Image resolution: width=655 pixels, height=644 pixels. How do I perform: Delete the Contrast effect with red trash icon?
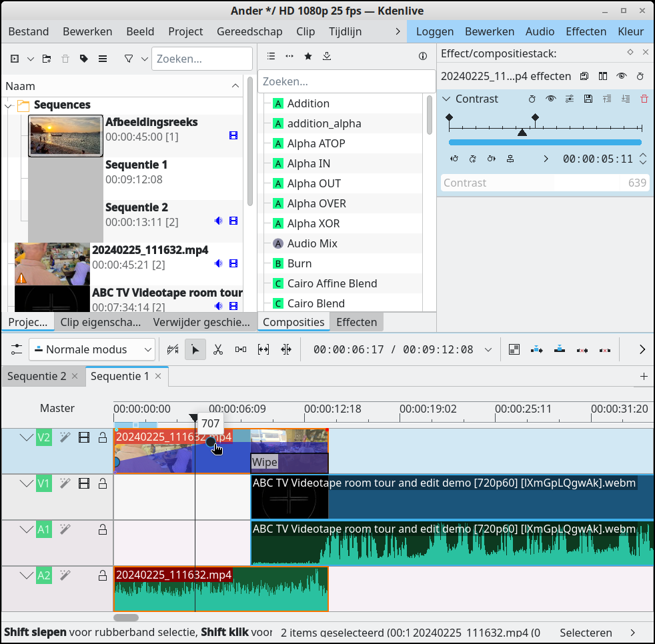tap(644, 99)
